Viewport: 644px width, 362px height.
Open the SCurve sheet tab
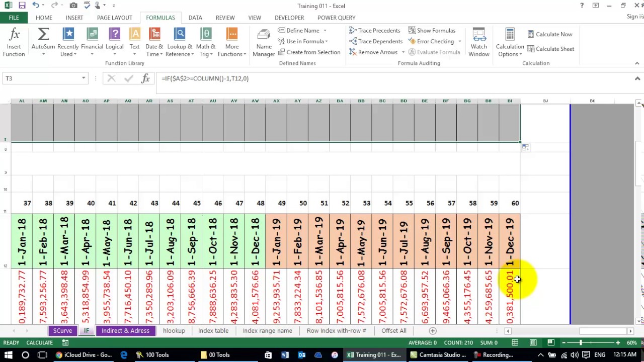[62, 331]
